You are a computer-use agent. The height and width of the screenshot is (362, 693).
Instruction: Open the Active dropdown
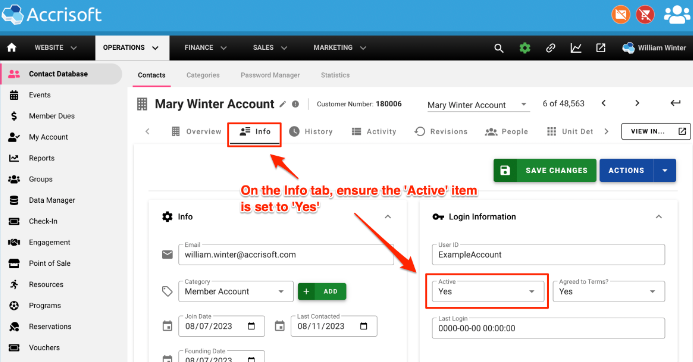click(x=488, y=291)
